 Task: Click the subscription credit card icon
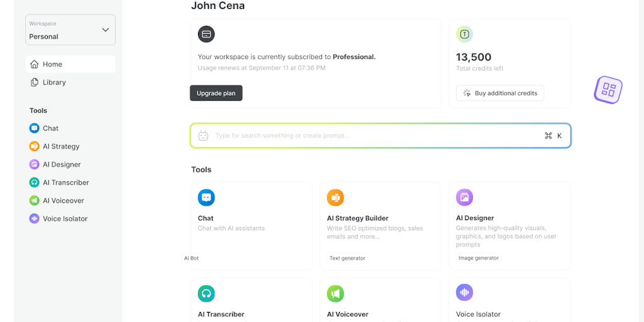click(206, 34)
